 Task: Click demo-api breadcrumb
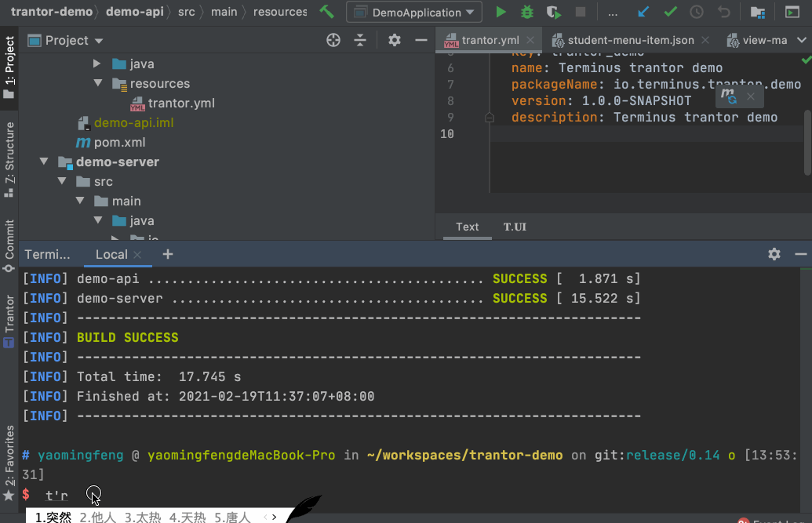(135, 12)
